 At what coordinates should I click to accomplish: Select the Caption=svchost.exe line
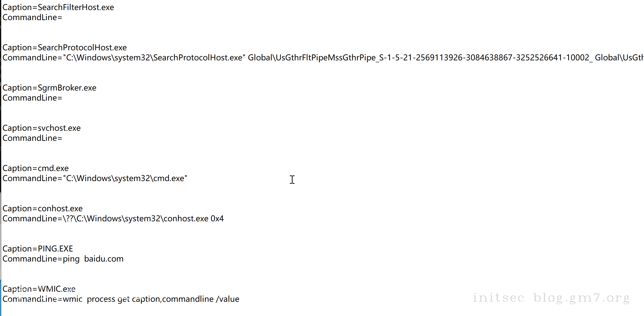pos(41,128)
